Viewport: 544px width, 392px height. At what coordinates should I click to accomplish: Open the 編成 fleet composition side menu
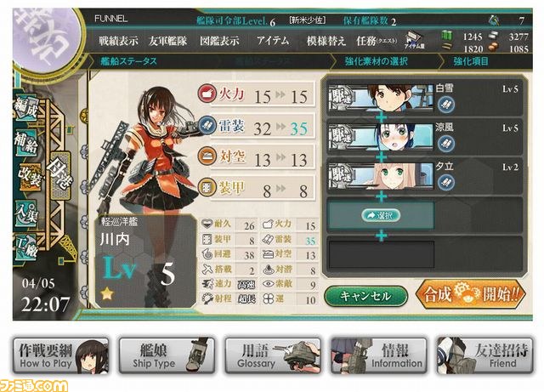tap(26, 108)
